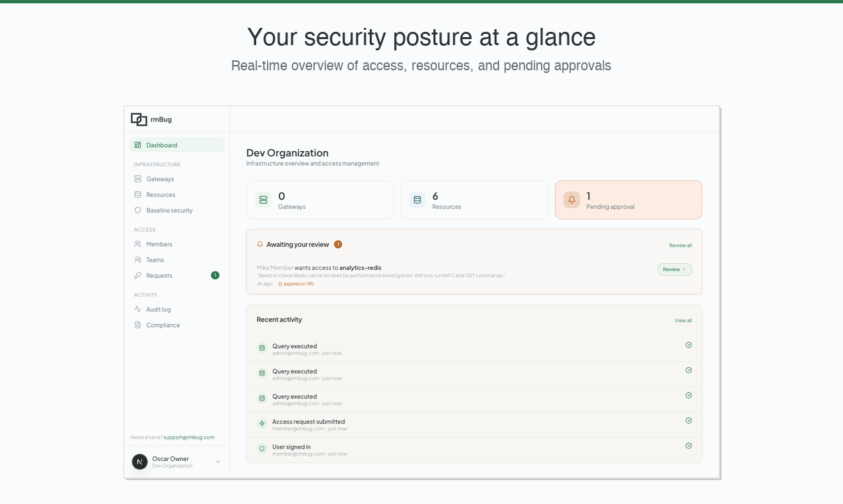This screenshot has height=504, width=843.
Task: Click the Requests key icon in sidebar
Action: 137,275
